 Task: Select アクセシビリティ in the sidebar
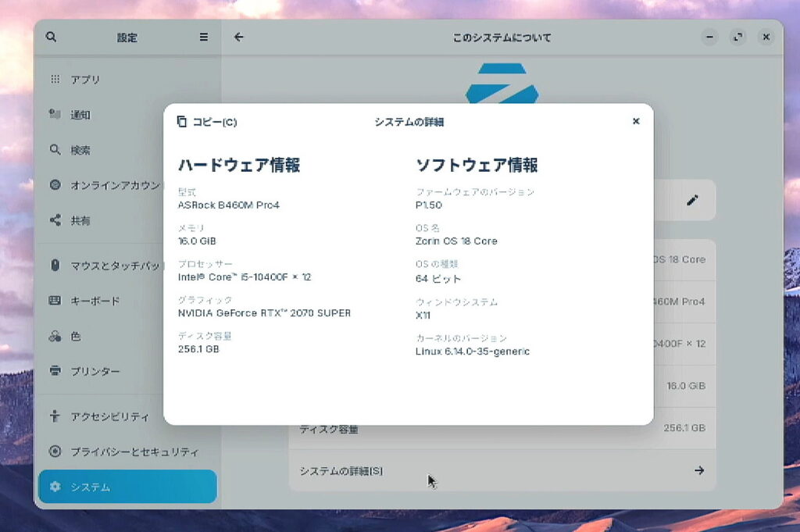pyautogui.click(x=109, y=416)
